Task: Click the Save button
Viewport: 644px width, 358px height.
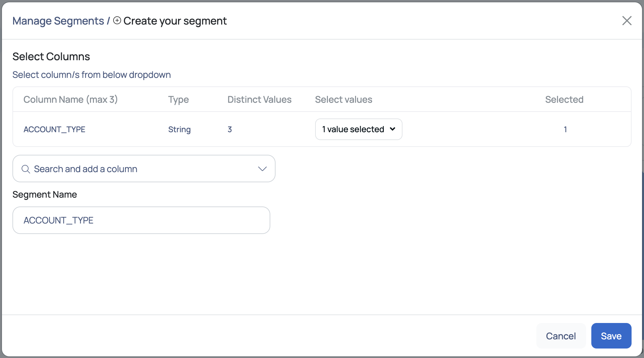Action: tap(611, 336)
